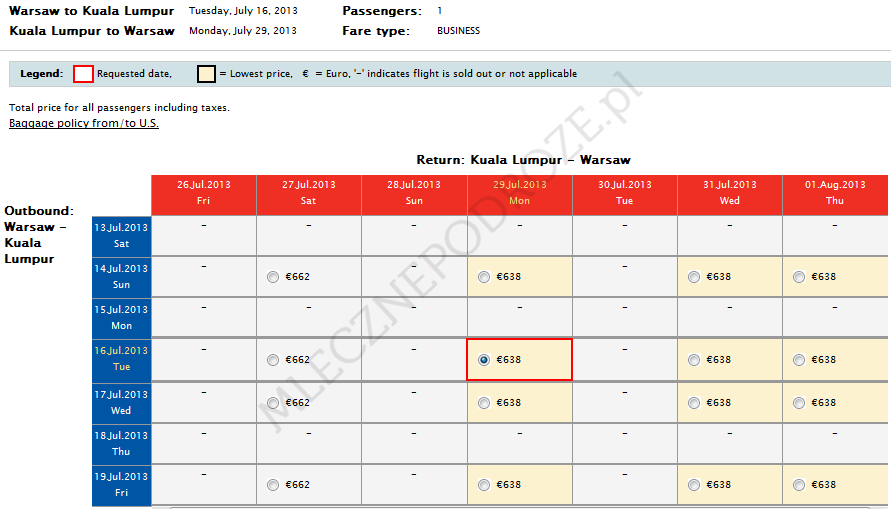Choose €638 fare departing 14 Jul, returning 31 Jul

[695, 277]
